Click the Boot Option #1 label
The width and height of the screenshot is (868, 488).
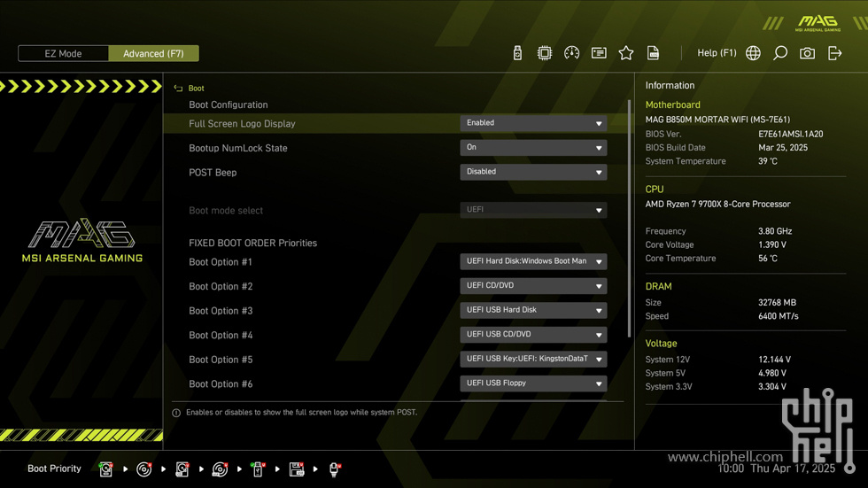221,262
